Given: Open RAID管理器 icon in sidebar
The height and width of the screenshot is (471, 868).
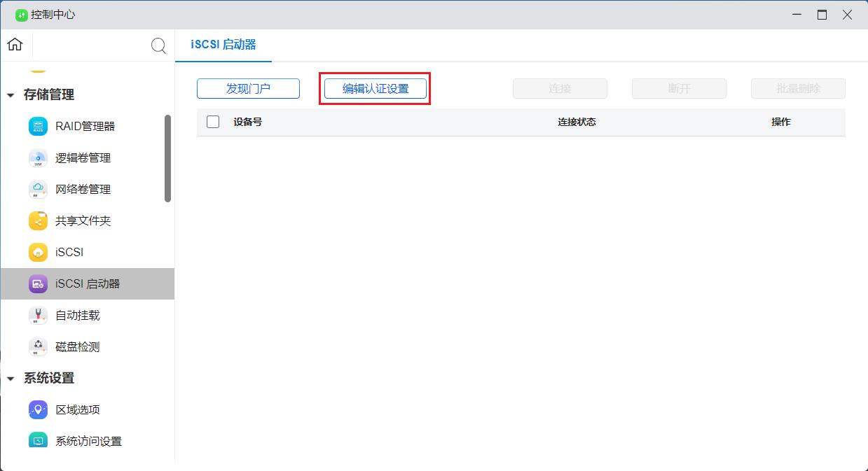Looking at the screenshot, I should click(x=38, y=127).
